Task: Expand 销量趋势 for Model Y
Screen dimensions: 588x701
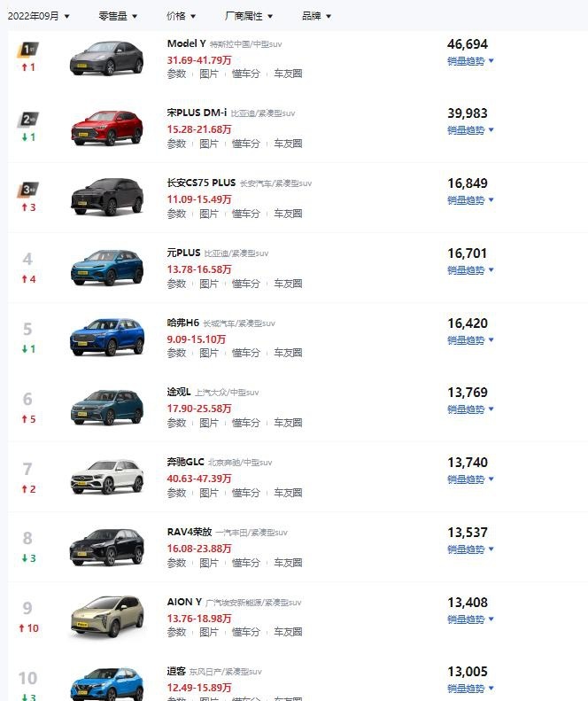Action: [x=470, y=61]
